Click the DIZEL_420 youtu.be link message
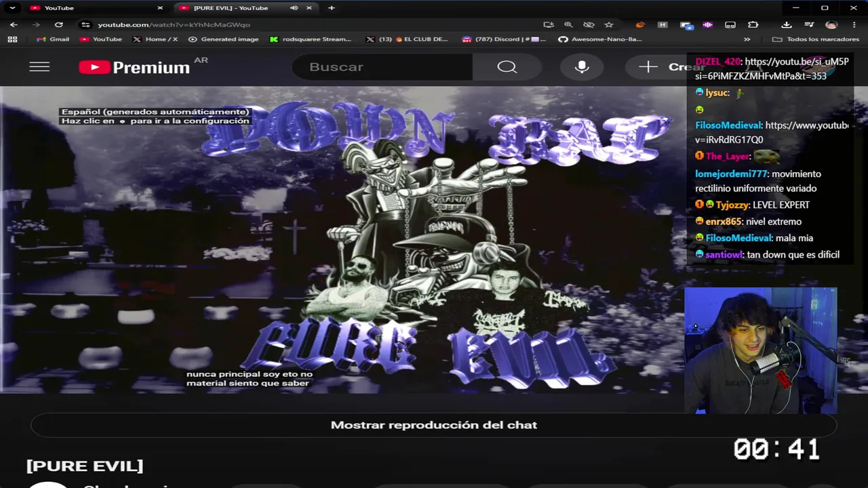Image resolution: width=868 pixels, height=488 pixels. coord(772,68)
